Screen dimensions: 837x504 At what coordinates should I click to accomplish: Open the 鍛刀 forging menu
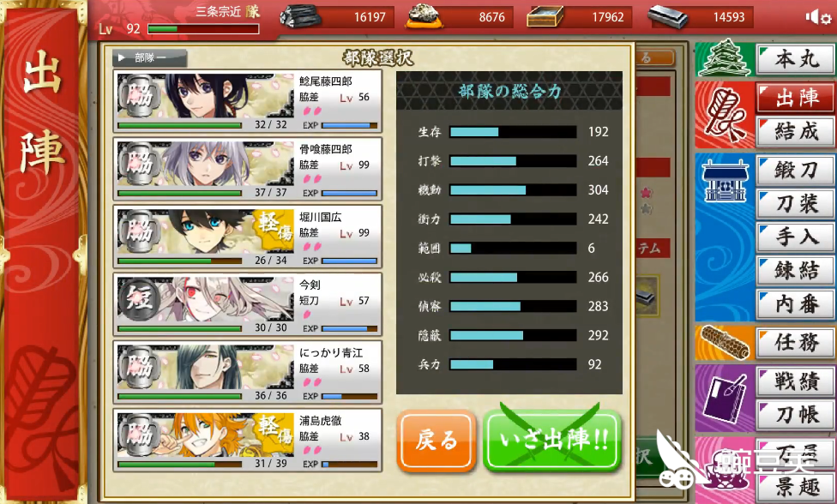pos(795,171)
